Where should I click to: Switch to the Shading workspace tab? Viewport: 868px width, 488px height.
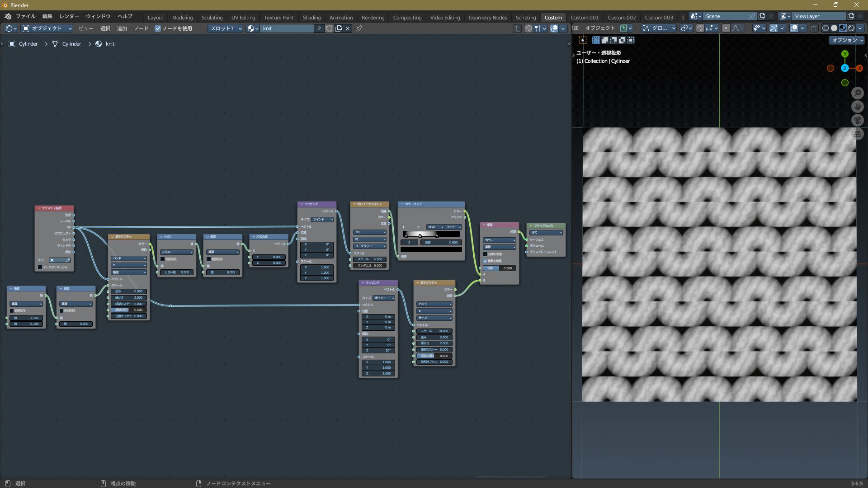click(x=311, y=18)
